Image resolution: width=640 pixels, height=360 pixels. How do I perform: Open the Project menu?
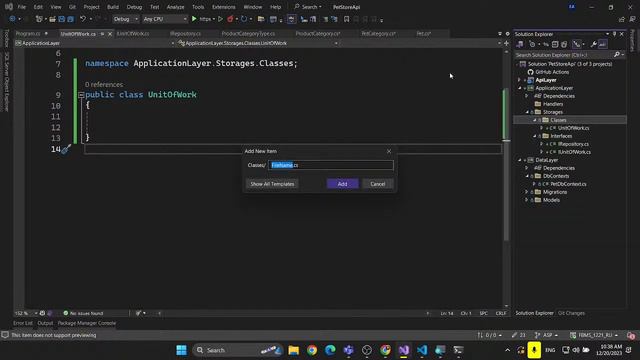[x=91, y=7]
